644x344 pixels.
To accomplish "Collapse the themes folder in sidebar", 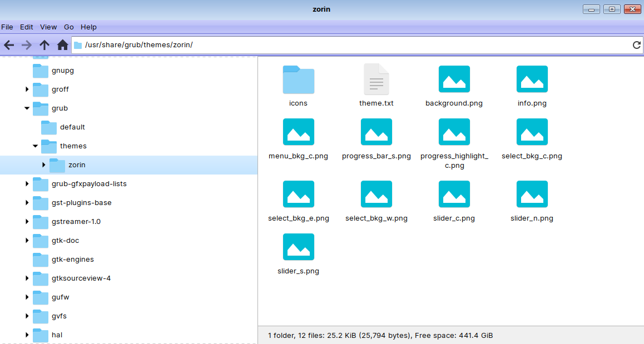I will [35, 146].
